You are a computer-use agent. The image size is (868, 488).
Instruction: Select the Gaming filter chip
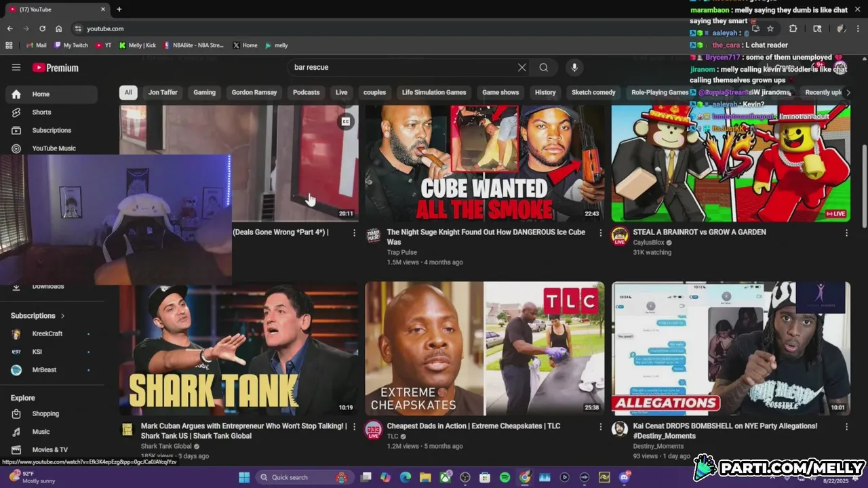(204, 92)
